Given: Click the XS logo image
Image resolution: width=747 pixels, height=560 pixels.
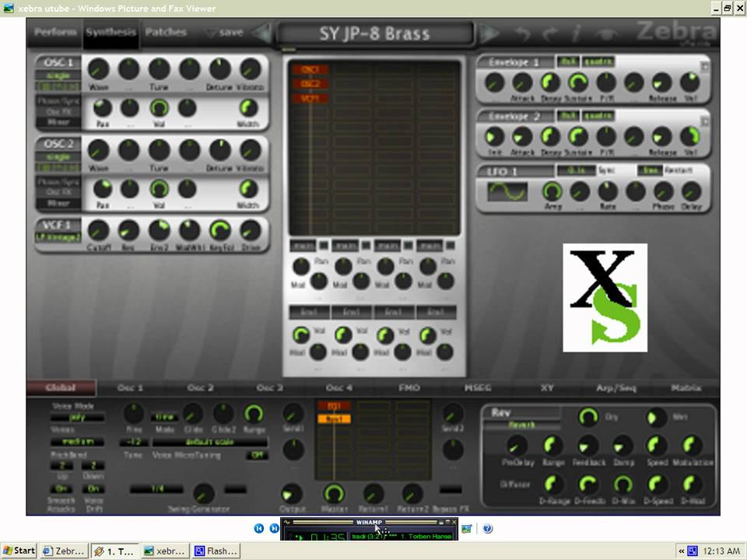Looking at the screenshot, I should tap(605, 298).
